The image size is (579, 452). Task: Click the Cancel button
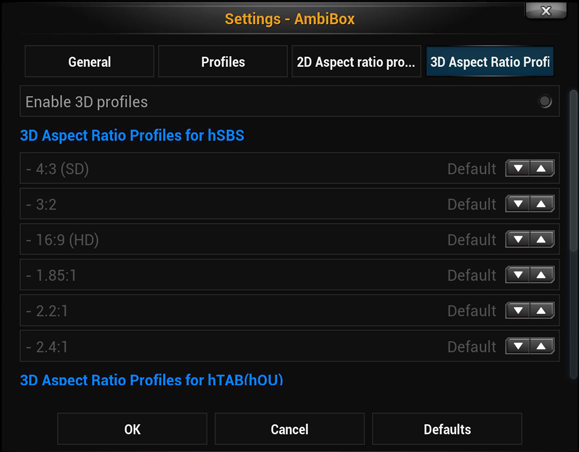click(x=290, y=429)
